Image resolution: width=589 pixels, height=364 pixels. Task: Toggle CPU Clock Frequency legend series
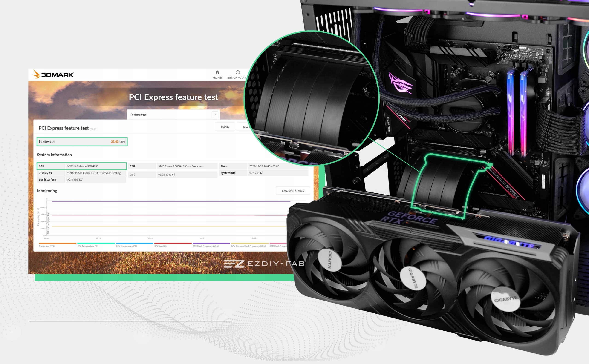click(x=205, y=246)
